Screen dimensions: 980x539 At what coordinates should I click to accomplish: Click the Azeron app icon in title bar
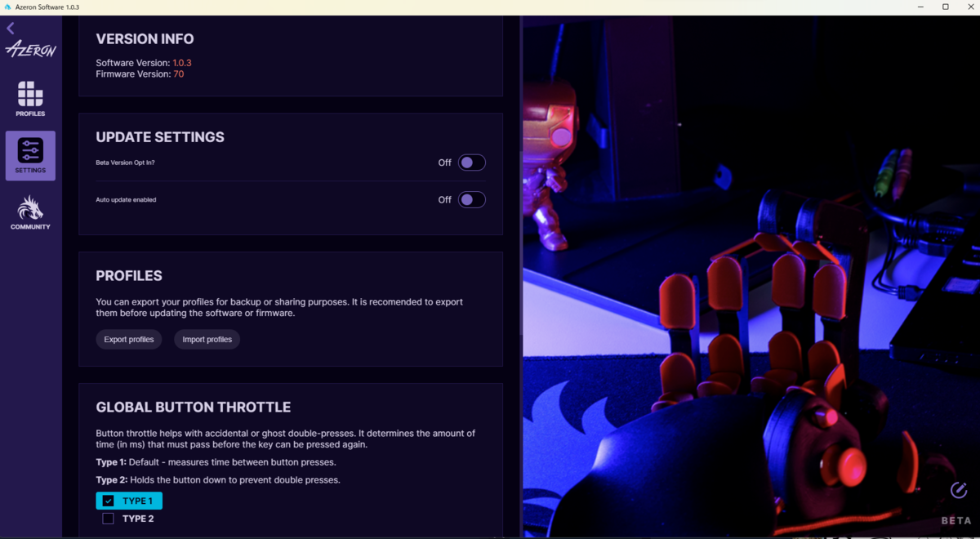point(7,7)
